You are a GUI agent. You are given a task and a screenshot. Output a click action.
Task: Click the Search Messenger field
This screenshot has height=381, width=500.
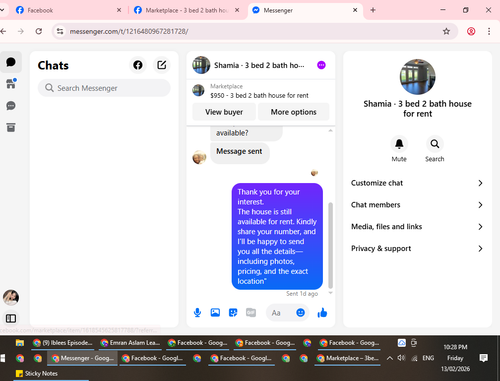click(104, 88)
